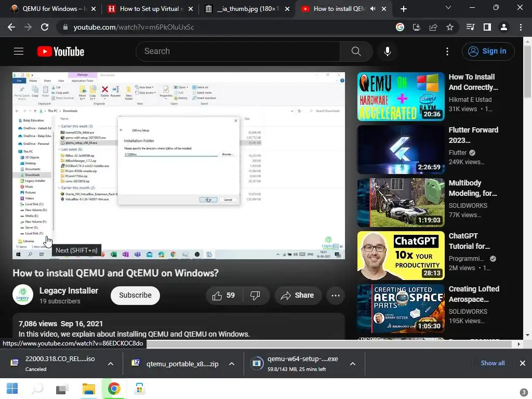Open File Explorer from the taskbar
Image resolution: width=532 pixels, height=399 pixels.
(88, 389)
